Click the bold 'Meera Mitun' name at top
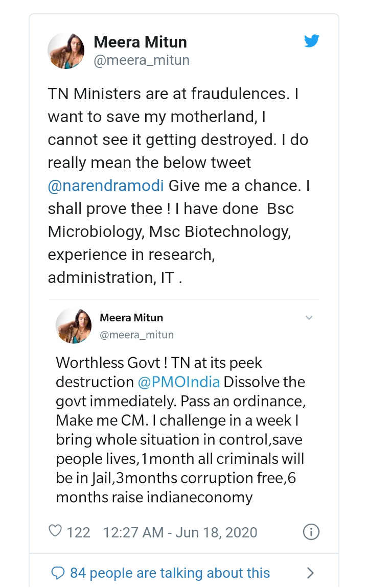Screen dimensions: 368x588 point(140,42)
